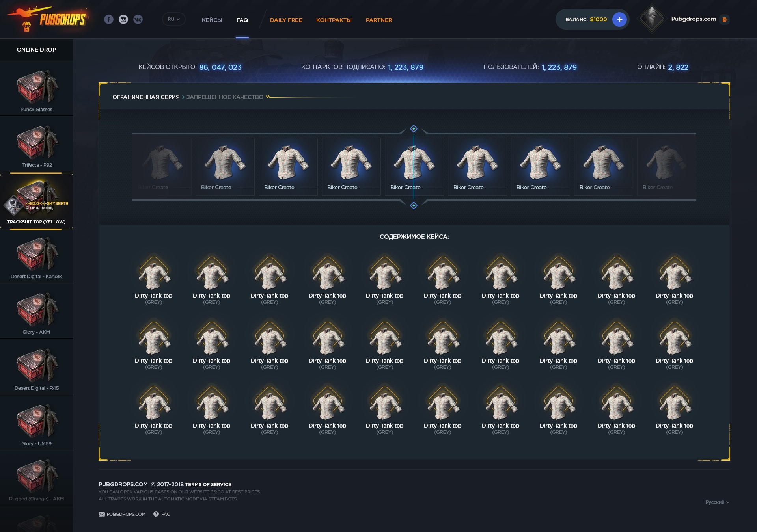Open the VK social icon

pyautogui.click(x=138, y=19)
